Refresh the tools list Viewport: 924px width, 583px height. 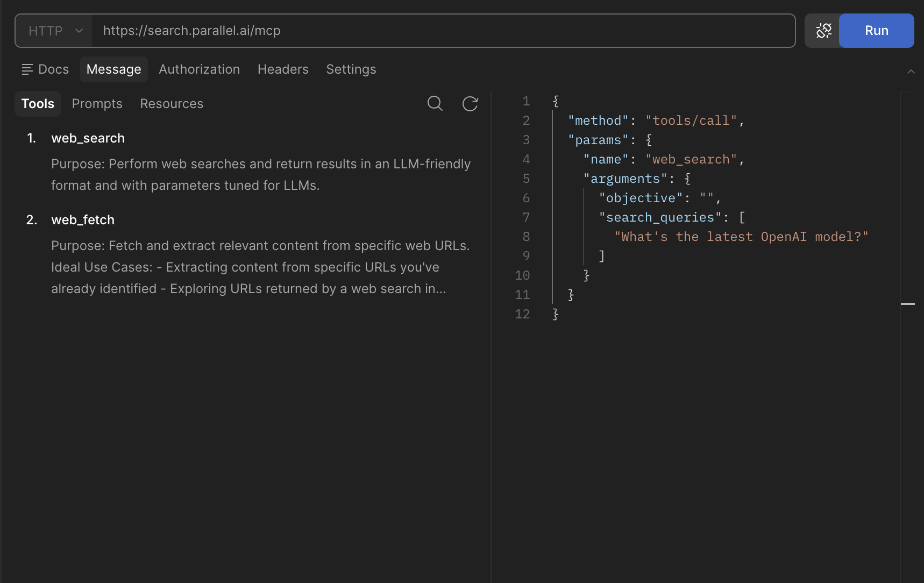(x=470, y=103)
